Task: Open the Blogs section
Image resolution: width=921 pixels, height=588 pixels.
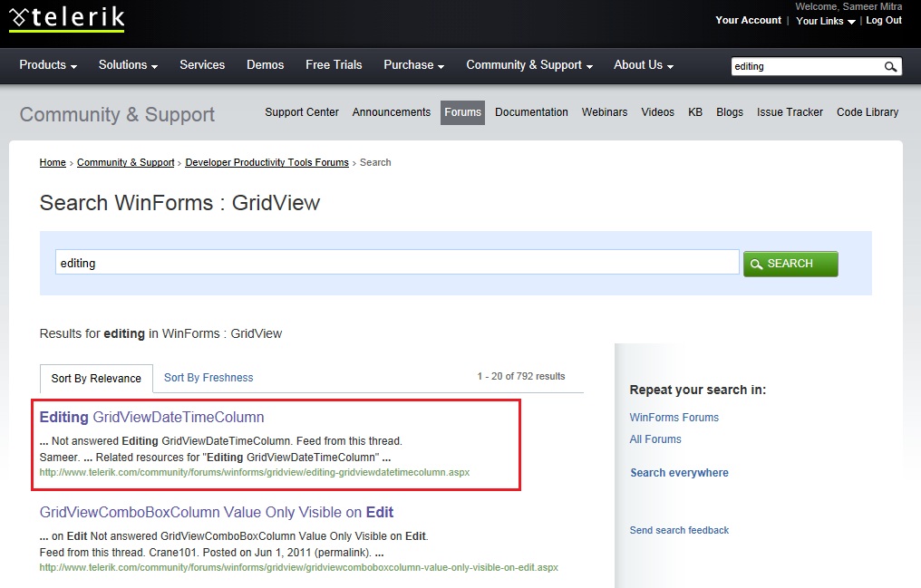Action: coord(730,112)
